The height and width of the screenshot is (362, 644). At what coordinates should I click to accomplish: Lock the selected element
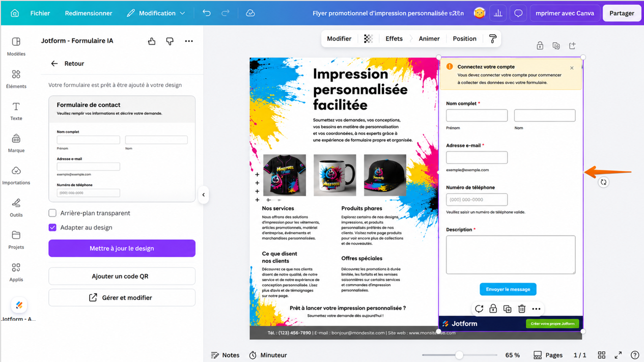click(x=493, y=309)
